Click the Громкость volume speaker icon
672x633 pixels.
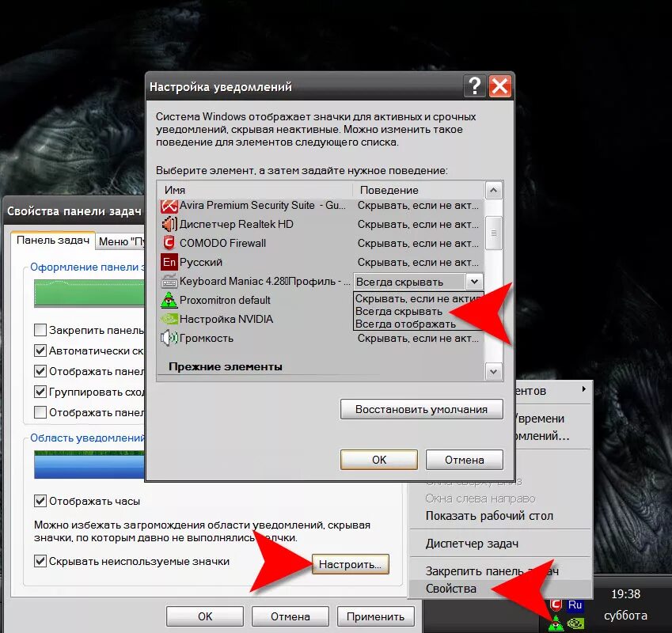click(169, 339)
